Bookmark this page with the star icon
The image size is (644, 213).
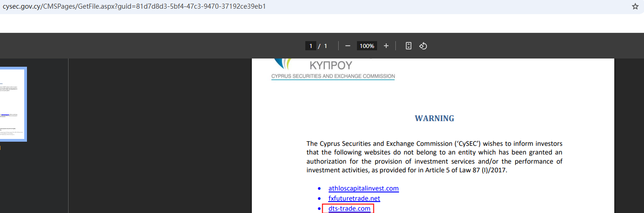pos(635,6)
